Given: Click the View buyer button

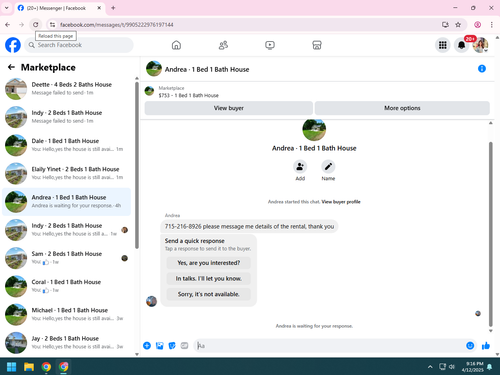Looking at the screenshot, I should [x=229, y=108].
